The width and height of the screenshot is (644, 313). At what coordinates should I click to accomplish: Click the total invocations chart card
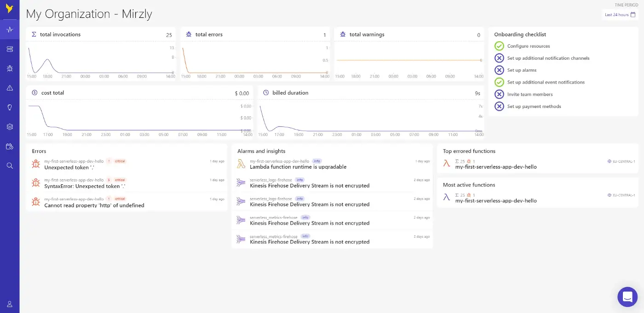101,54
